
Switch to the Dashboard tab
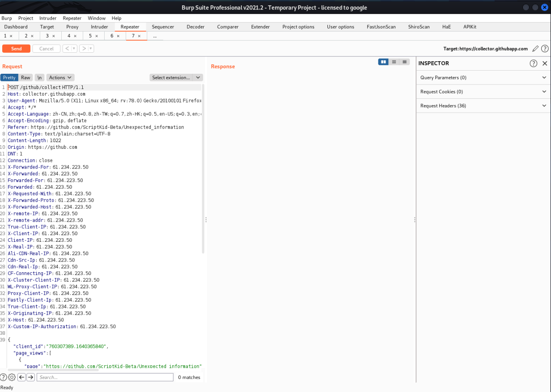coord(16,27)
